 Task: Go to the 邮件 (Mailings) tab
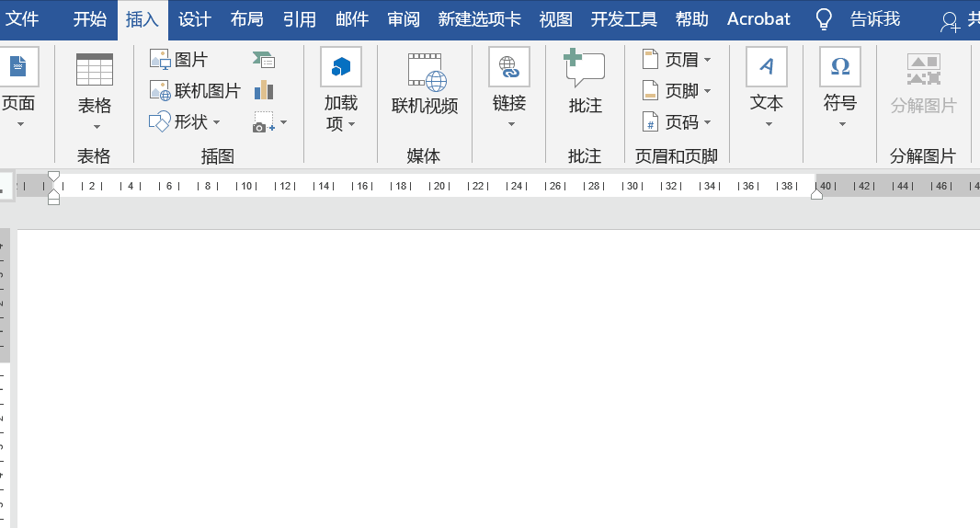[x=352, y=19]
